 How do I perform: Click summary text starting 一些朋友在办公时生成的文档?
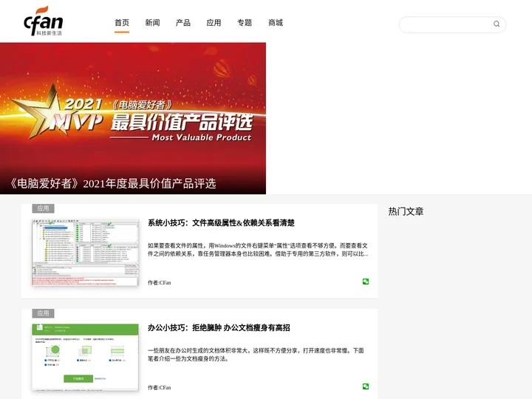point(256,355)
